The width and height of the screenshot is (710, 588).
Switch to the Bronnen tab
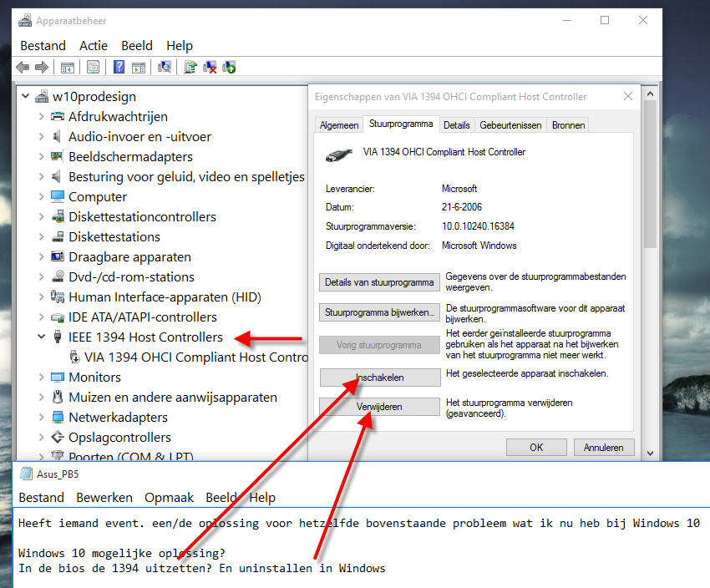(568, 125)
